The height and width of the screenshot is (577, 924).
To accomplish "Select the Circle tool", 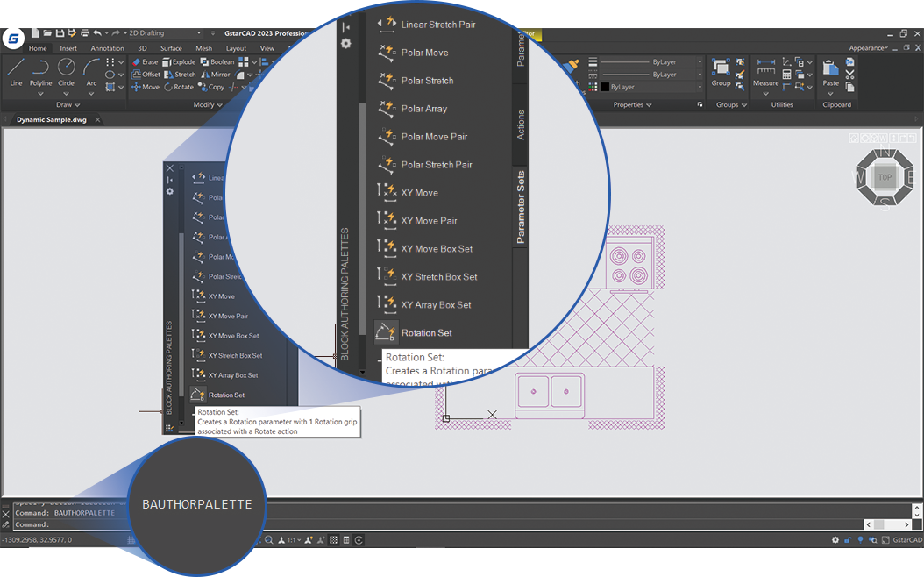I will click(66, 73).
